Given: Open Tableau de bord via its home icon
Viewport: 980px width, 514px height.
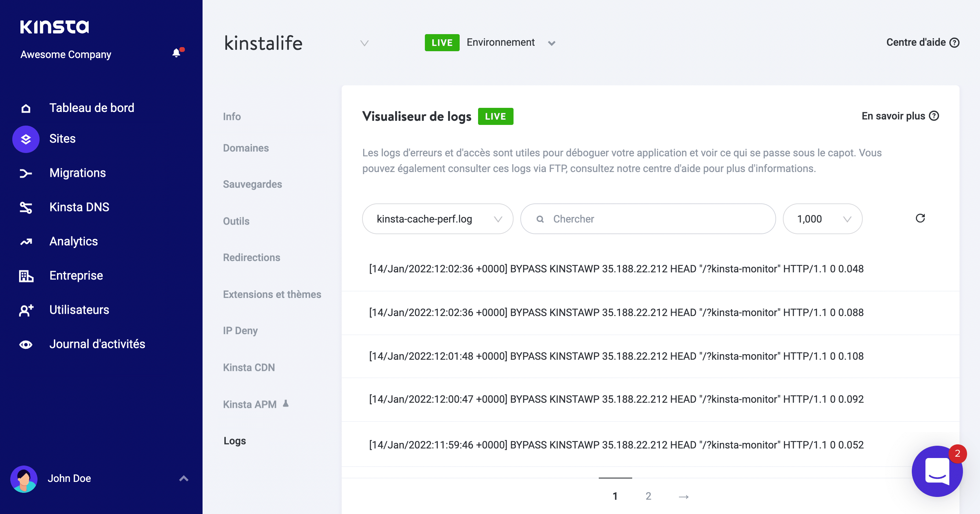Looking at the screenshot, I should (x=26, y=108).
